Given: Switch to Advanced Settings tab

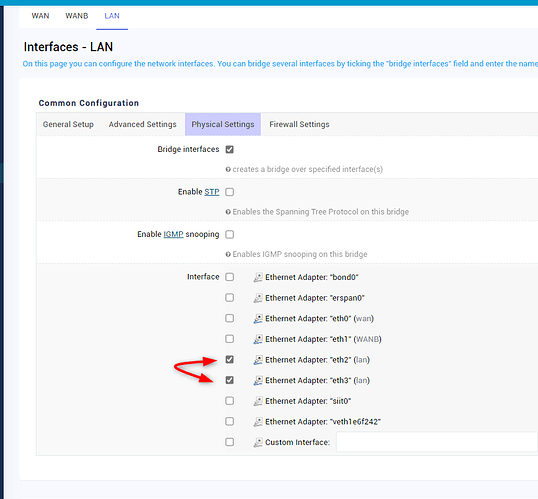Looking at the screenshot, I should pos(142,124).
